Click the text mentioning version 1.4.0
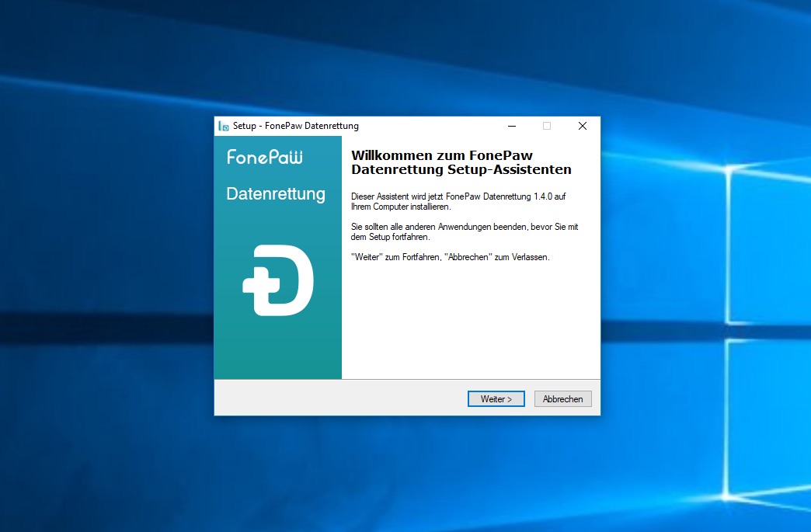 tap(458, 201)
